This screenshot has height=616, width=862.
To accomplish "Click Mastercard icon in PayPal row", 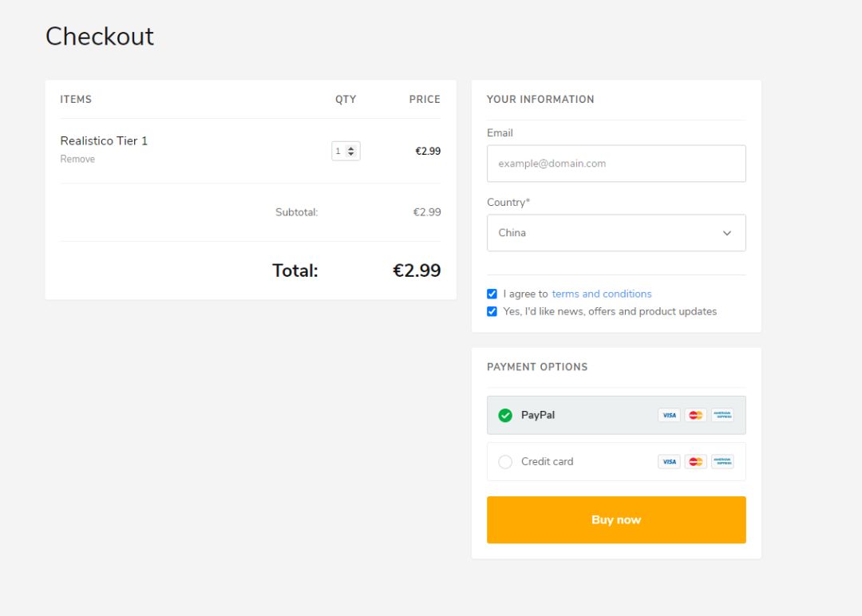I will click(x=695, y=415).
